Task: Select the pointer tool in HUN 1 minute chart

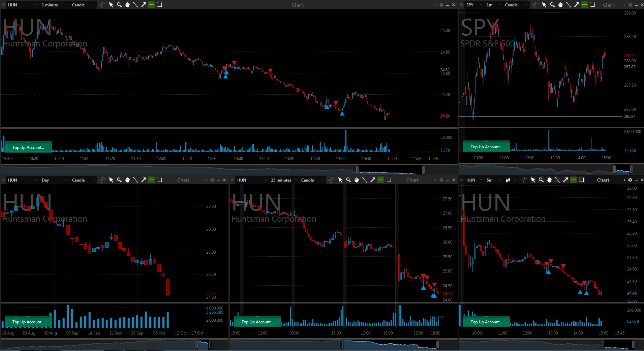Action: (111, 5)
